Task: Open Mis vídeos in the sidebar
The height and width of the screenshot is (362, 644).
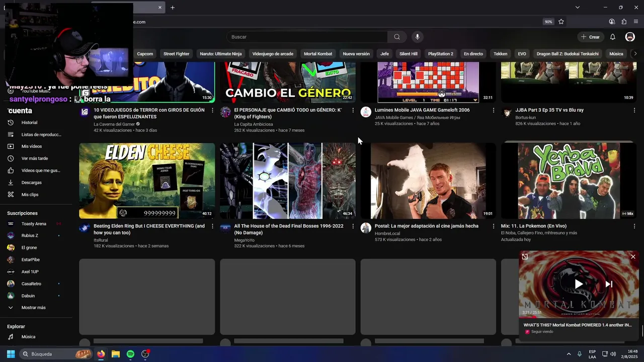Action: [36, 146]
